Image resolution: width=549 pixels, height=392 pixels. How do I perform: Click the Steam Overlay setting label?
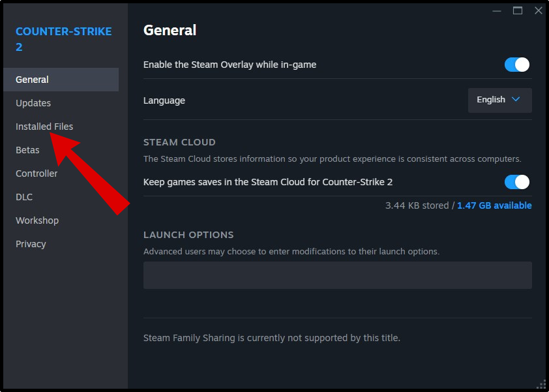(230, 65)
